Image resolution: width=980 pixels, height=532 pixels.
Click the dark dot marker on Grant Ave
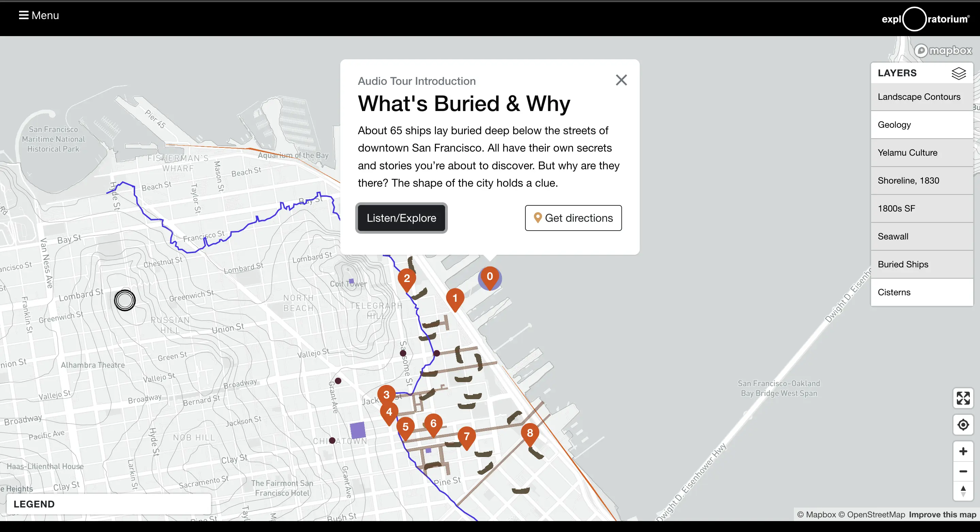pos(338,381)
